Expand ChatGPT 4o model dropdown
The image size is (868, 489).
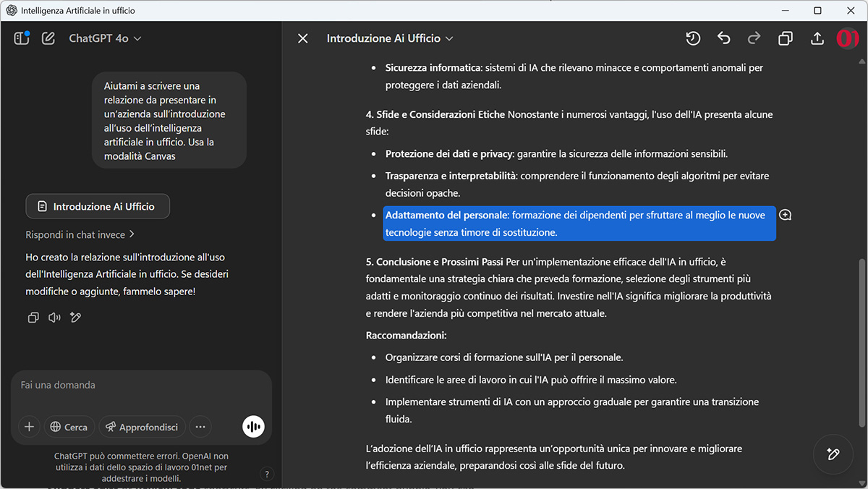pyautogui.click(x=106, y=38)
